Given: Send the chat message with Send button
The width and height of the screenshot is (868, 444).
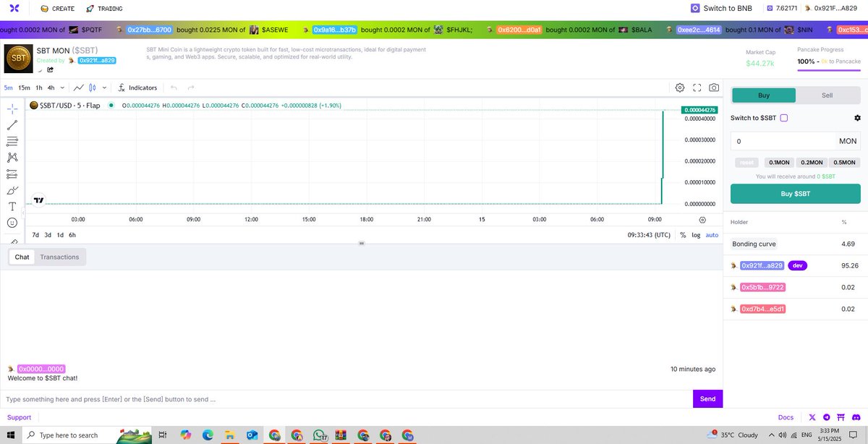Looking at the screenshot, I should [x=707, y=398].
